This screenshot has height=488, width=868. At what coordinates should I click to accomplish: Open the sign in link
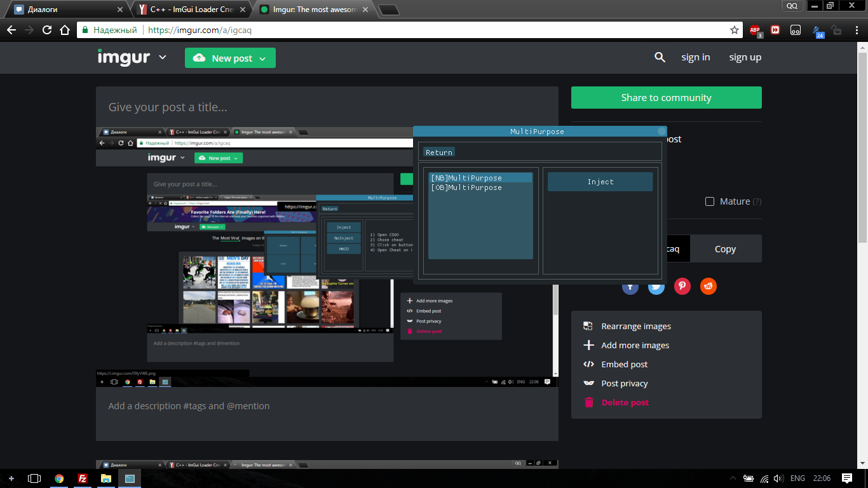click(x=696, y=57)
